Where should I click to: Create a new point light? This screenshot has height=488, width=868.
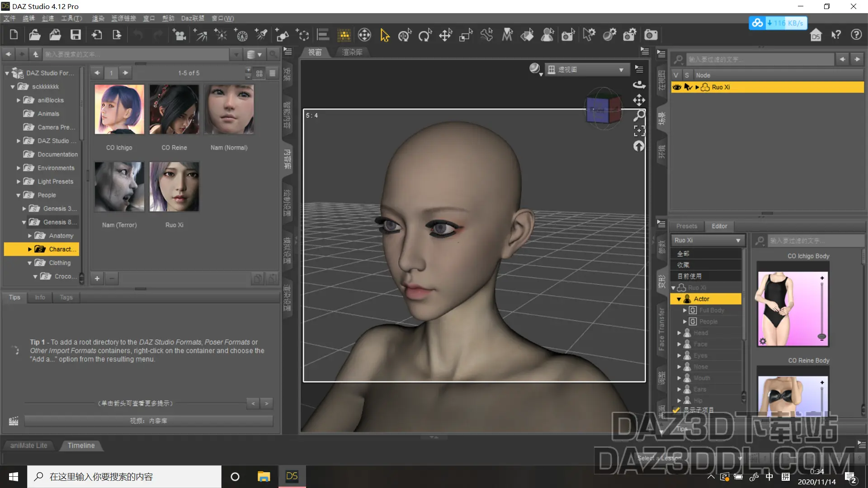(x=221, y=35)
